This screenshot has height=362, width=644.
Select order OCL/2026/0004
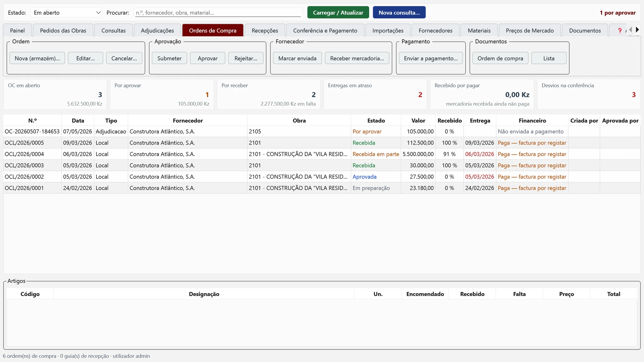click(322, 154)
